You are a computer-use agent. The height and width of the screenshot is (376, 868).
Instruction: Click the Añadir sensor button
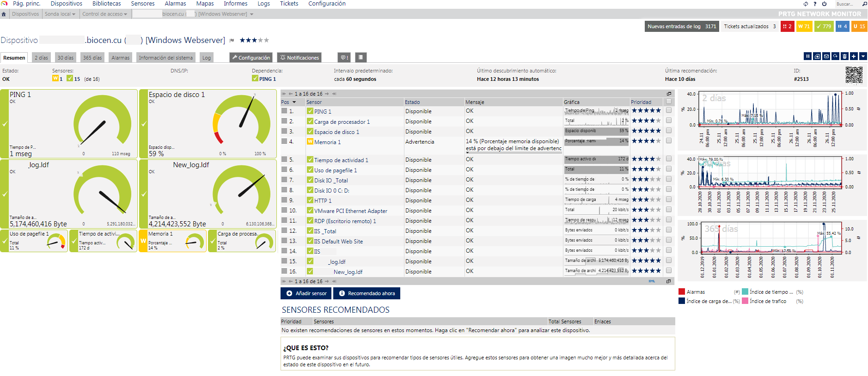(306, 293)
